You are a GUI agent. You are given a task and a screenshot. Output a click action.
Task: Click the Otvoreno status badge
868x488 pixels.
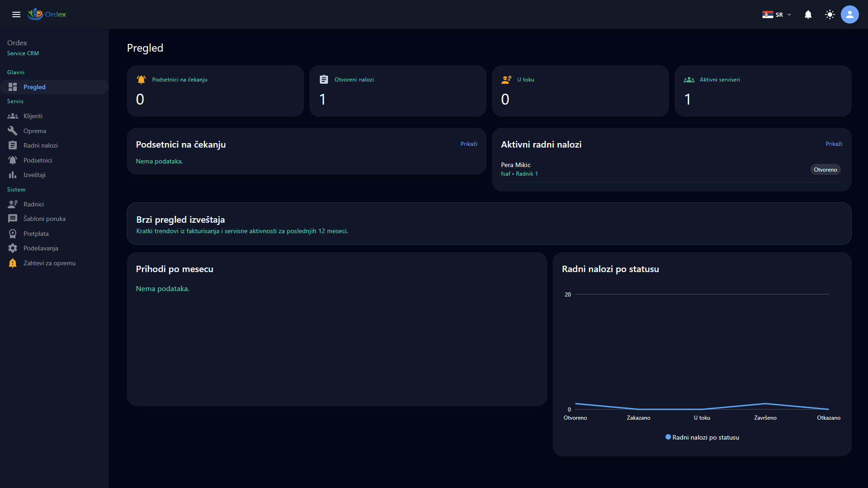(825, 170)
